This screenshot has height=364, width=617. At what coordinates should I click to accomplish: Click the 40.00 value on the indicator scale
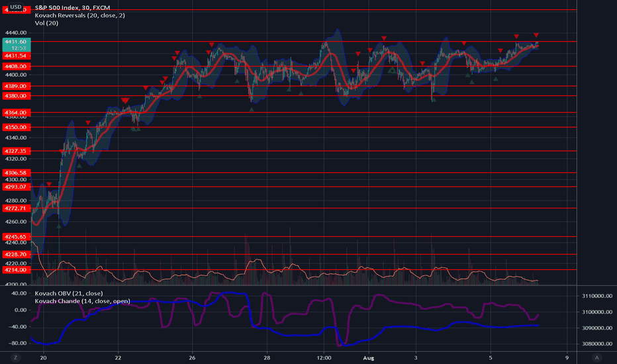click(x=19, y=294)
